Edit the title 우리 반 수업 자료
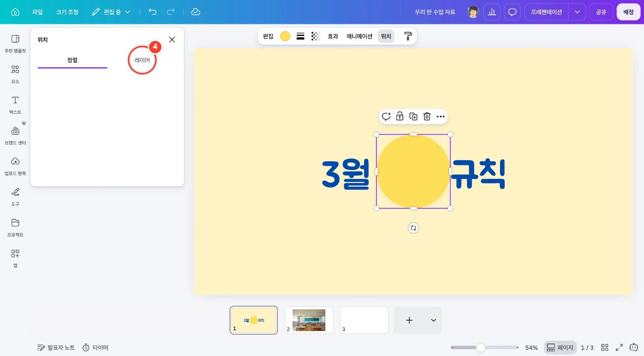Screen dimensions: 644x356 [x=435, y=12]
